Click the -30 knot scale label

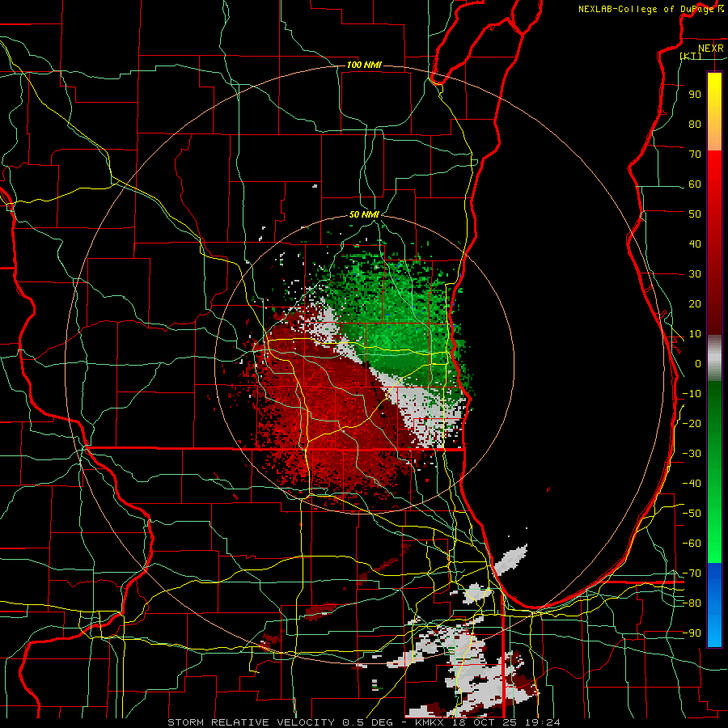[692, 454]
